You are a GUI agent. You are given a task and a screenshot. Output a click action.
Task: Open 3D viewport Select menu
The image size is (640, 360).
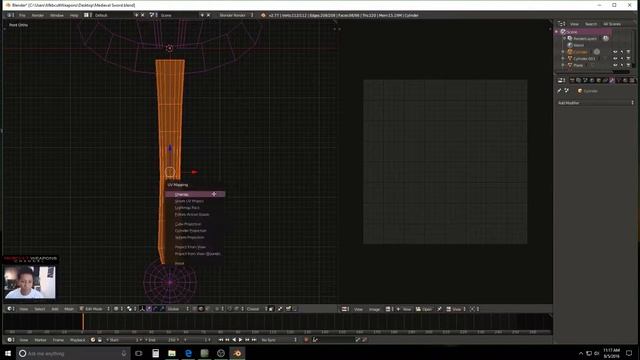point(40,309)
